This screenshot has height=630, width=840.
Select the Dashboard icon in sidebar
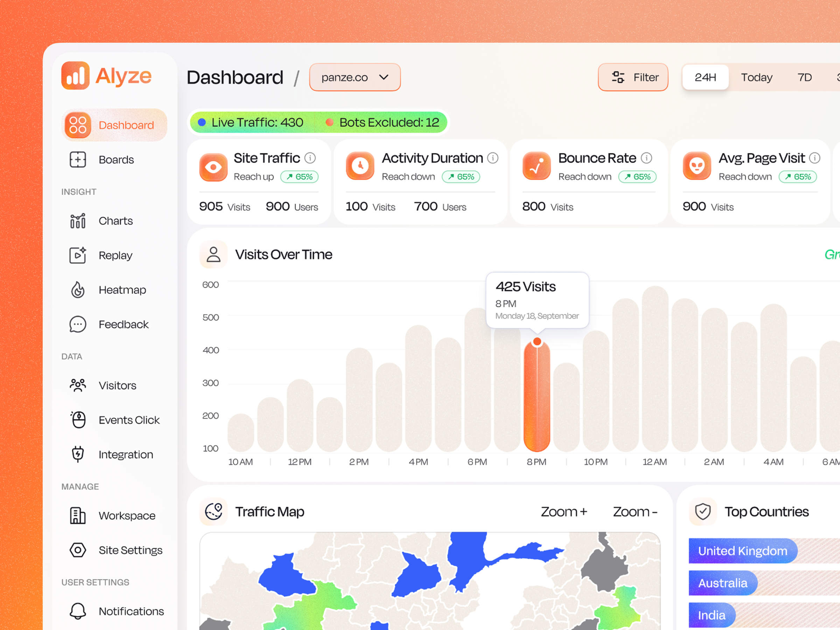coord(77,125)
